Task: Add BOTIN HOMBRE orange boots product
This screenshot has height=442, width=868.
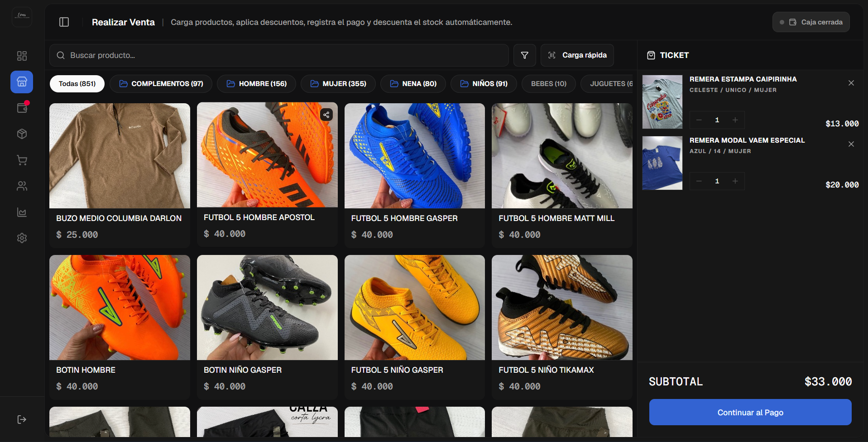Action: [120, 327]
